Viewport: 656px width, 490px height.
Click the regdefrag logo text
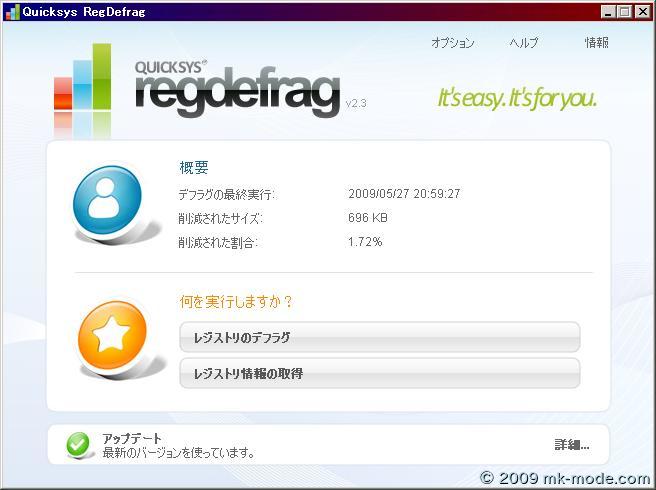pyautogui.click(x=237, y=94)
